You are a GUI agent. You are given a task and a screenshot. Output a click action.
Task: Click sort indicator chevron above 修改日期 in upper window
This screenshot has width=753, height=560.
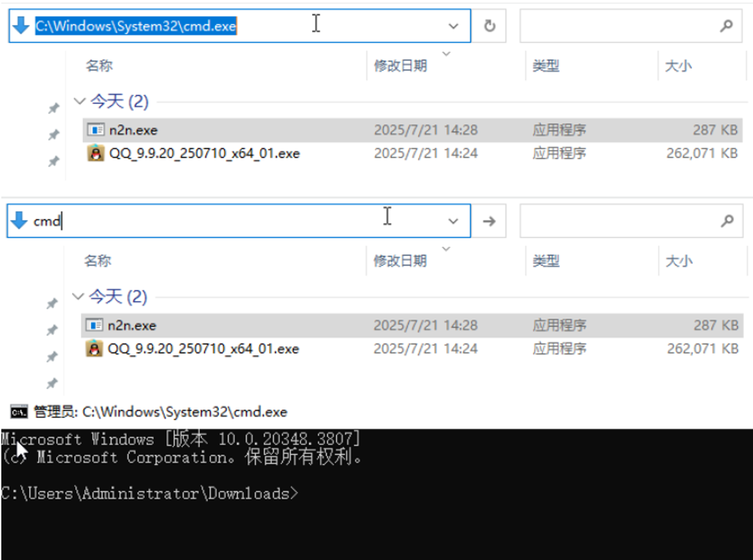tap(446, 53)
